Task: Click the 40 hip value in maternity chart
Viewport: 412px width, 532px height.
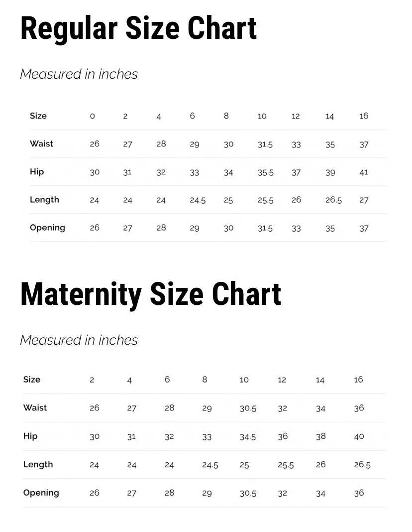Action: [x=359, y=437]
